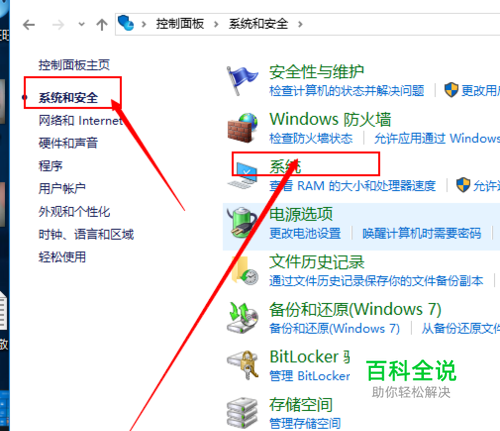Viewport: 500px width, 431px height.
Task: Open the Storage Spaces stacked drives icon
Action: tap(242, 413)
